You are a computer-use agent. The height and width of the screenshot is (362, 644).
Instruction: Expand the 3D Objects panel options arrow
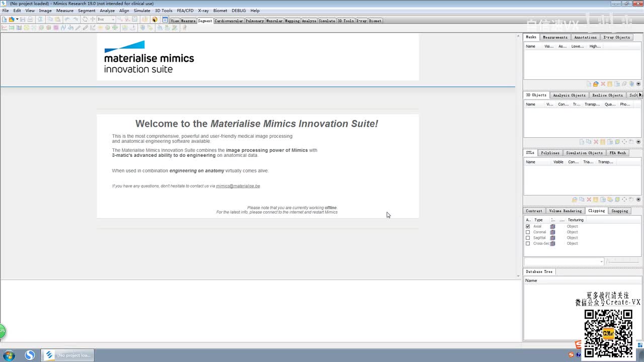pyautogui.click(x=638, y=142)
